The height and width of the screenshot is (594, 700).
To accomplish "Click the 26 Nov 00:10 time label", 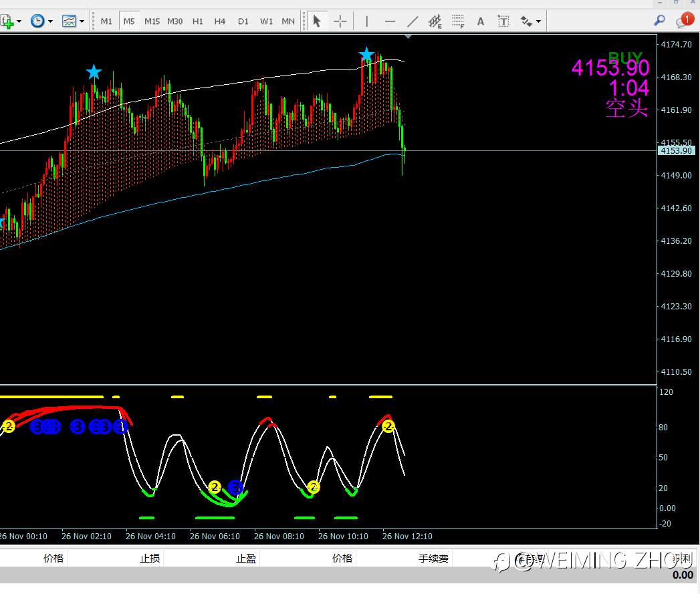I will click(23, 536).
